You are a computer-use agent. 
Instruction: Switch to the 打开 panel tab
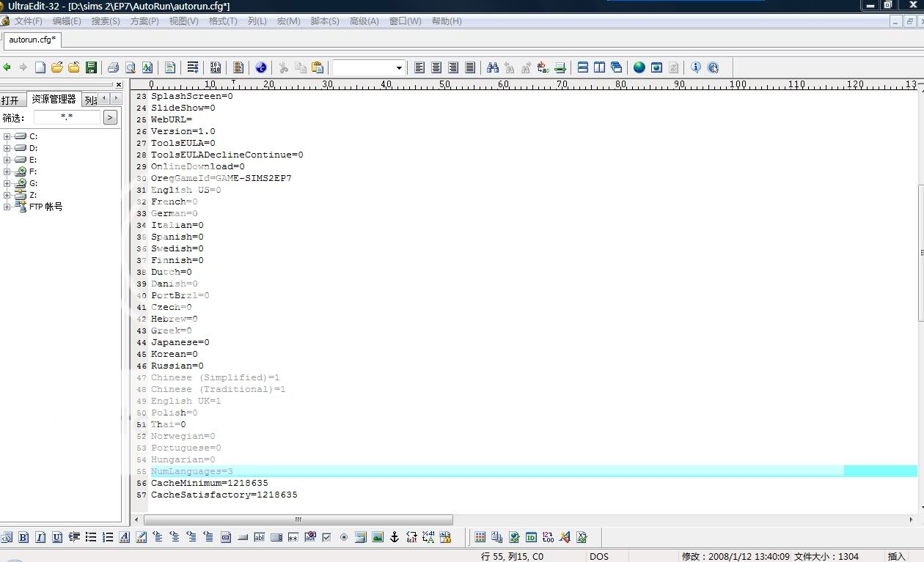pyautogui.click(x=10, y=100)
